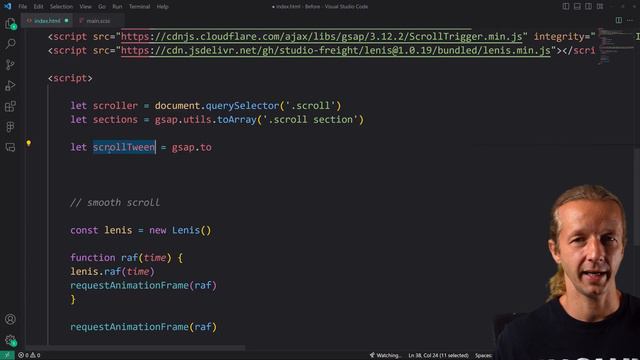Open the chat panel icon below Figma icon
The image size is (640, 360).
coord(11,147)
